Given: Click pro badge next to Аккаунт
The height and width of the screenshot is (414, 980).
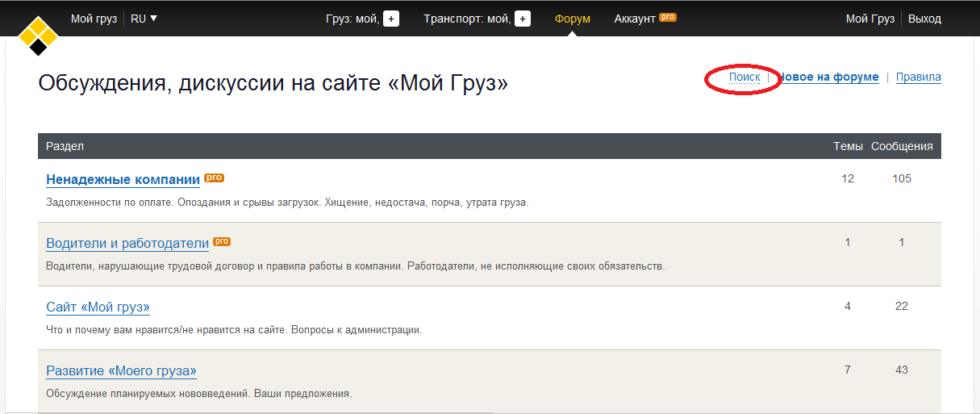Looking at the screenshot, I should [x=668, y=17].
